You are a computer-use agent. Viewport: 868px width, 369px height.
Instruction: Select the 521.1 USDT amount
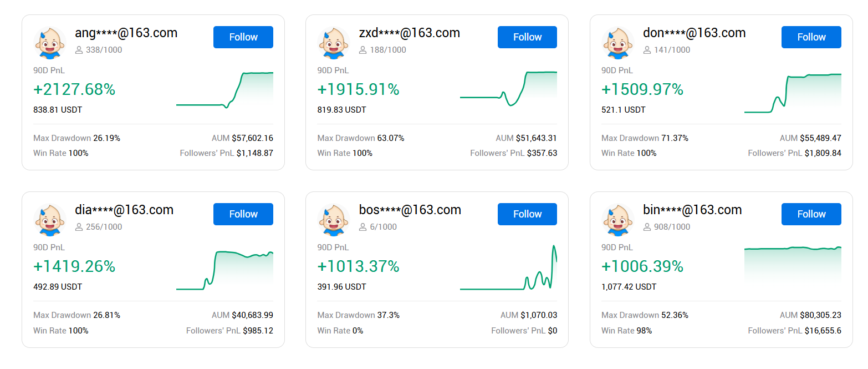coord(624,110)
